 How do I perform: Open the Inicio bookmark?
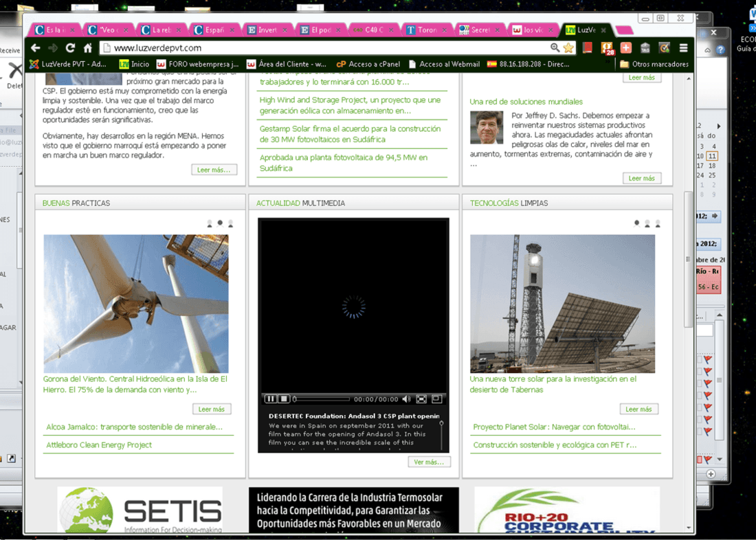(x=134, y=64)
